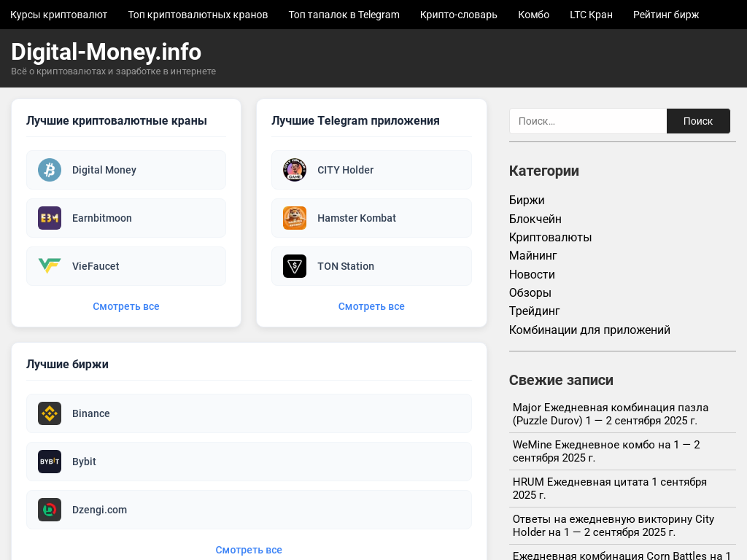
Task: Click the VieFaucet green logo icon
Action: pos(50,266)
